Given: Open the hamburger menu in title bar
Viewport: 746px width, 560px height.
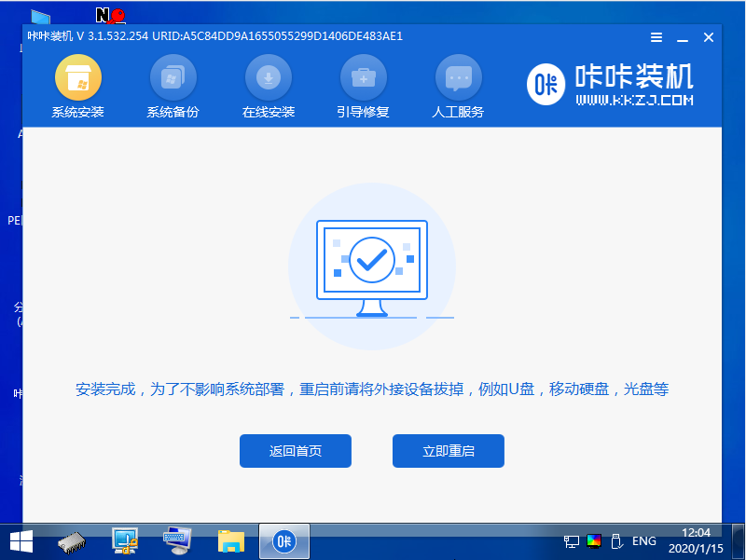Looking at the screenshot, I should 656,37.
